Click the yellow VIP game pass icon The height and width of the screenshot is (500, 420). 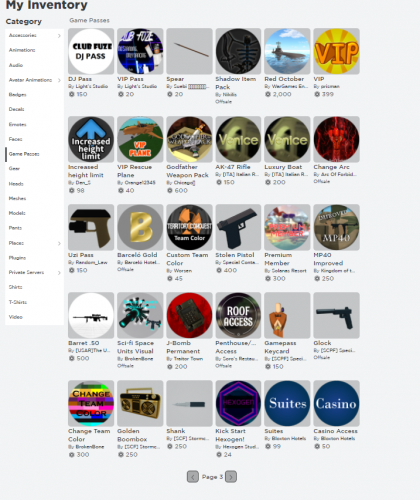(x=336, y=51)
